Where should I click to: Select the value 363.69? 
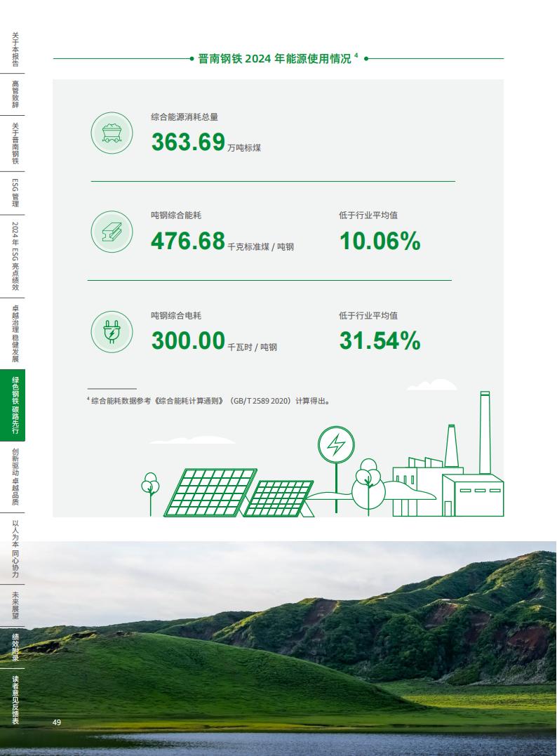tap(188, 142)
